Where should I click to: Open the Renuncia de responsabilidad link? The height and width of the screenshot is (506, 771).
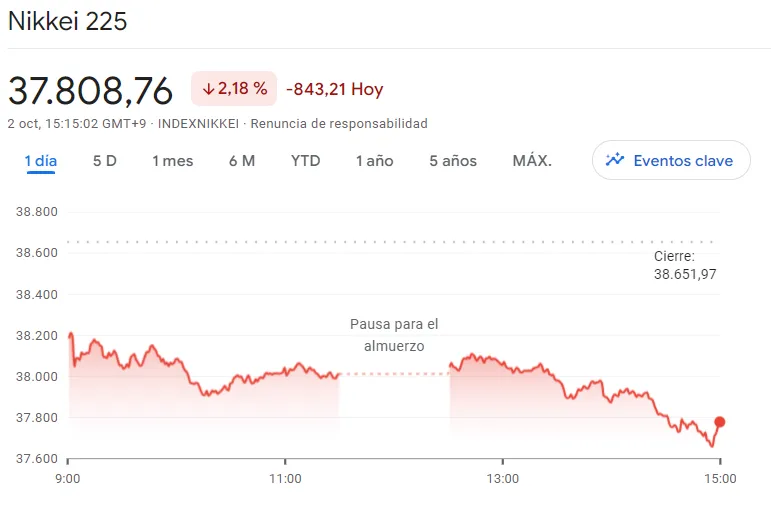pyautogui.click(x=338, y=124)
